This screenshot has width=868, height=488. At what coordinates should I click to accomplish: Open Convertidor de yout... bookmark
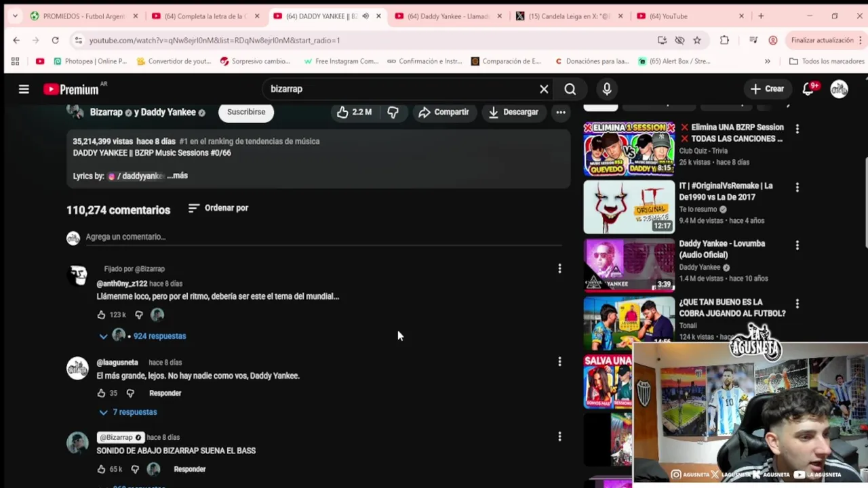tap(174, 61)
